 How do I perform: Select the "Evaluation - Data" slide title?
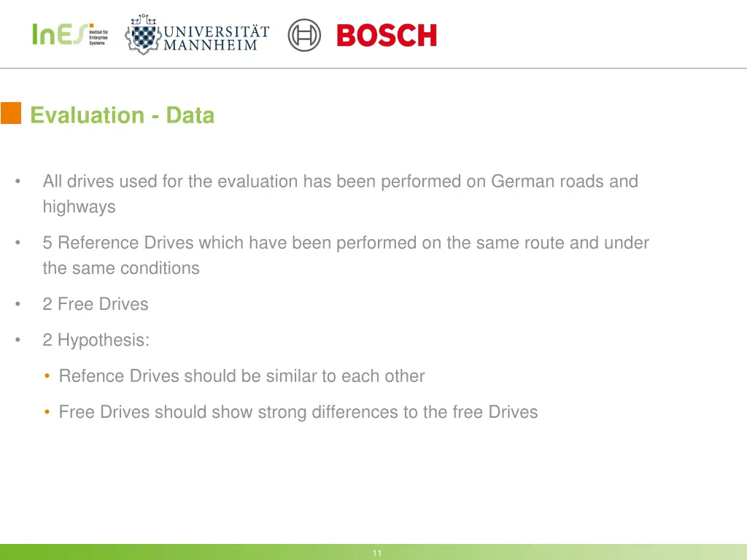[123, 115]
